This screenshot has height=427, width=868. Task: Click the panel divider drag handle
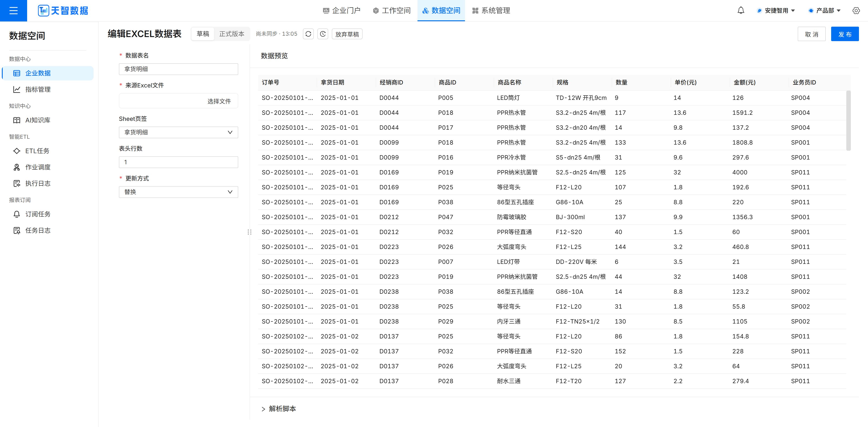point(249,232)
